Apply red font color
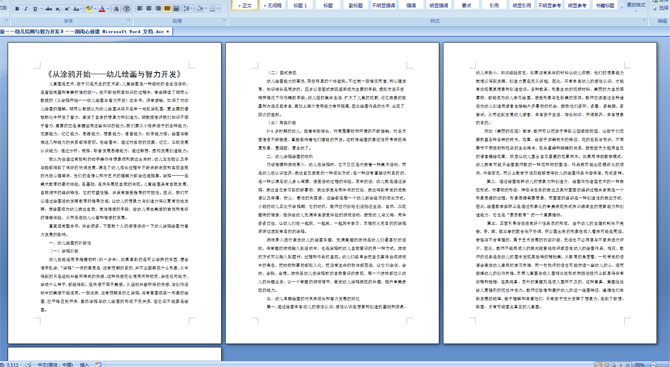Screen dimensions: 670x367 tap(102, 9)
